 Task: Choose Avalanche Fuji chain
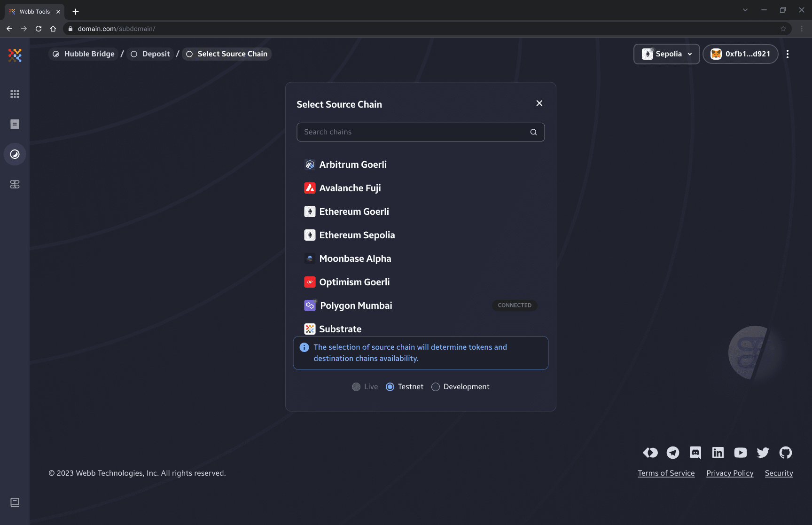pyautogui.click(x=421, y=188)
